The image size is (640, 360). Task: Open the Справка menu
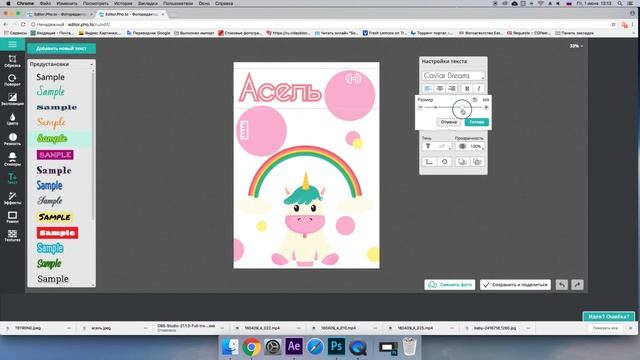224,3
